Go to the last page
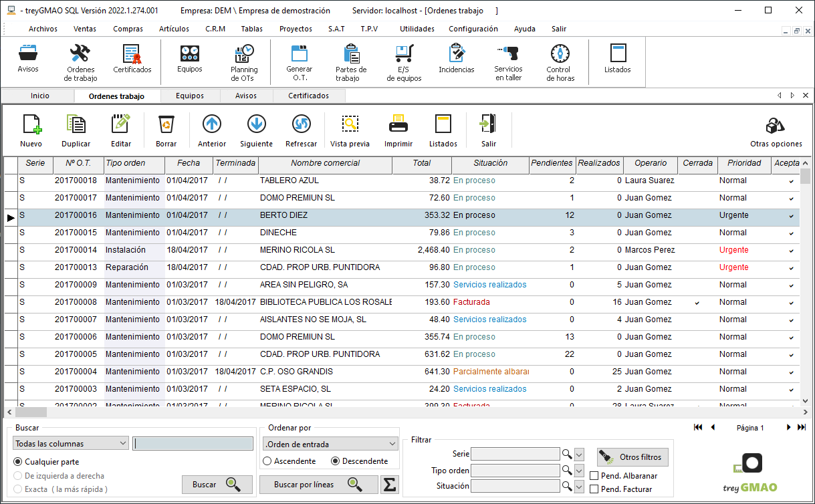The width and height of the screenshot is (815, 504). click(x=802, y=427)
